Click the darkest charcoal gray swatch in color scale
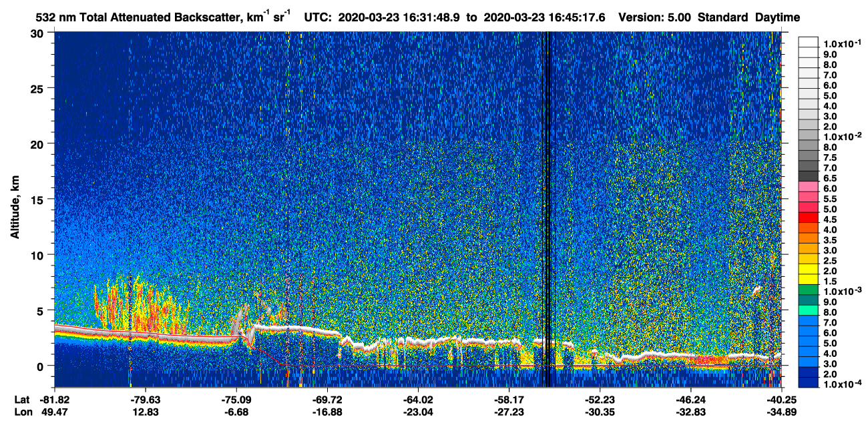868x445 pixels. [x=808, y=175]
